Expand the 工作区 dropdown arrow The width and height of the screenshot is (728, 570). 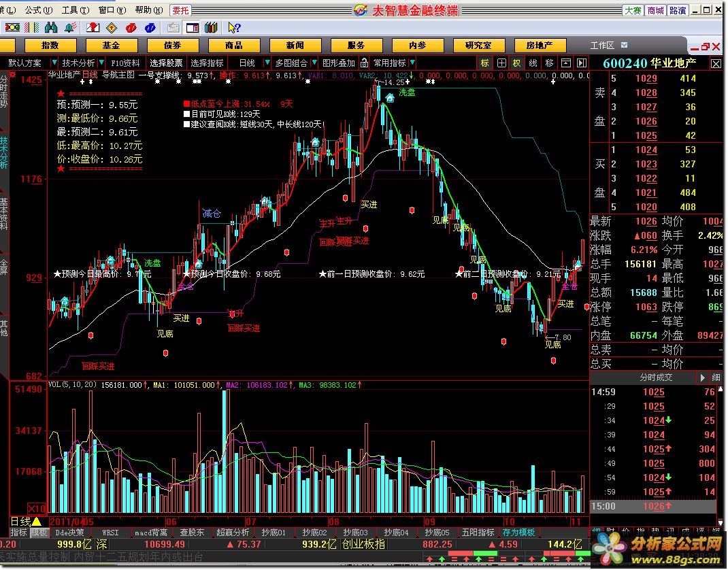click(624, 45)
